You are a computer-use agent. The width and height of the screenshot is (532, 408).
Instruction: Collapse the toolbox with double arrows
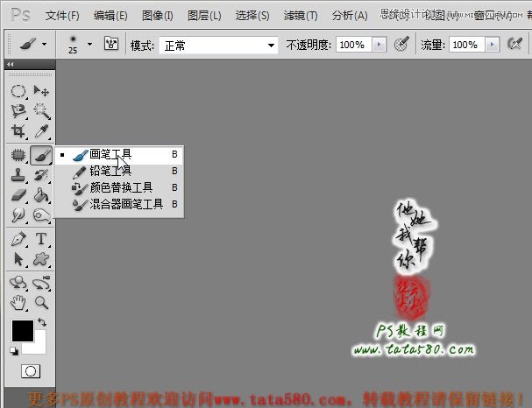(x=11, y=64)
